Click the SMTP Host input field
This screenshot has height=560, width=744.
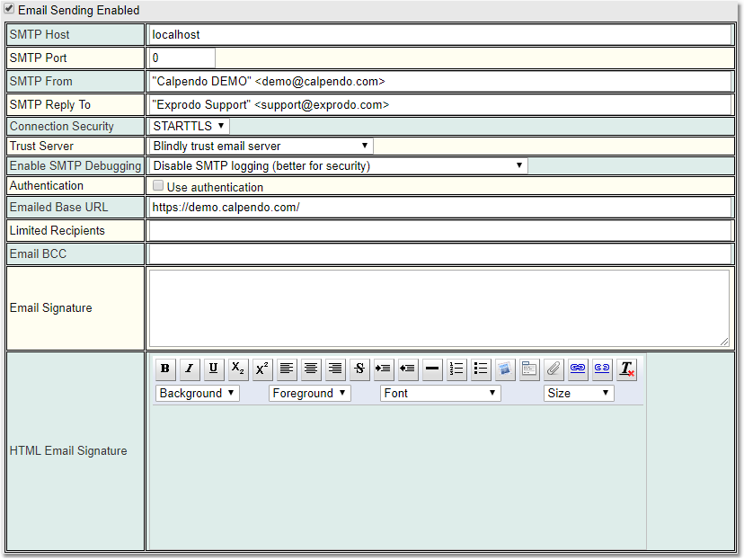(x=438, y=34)
